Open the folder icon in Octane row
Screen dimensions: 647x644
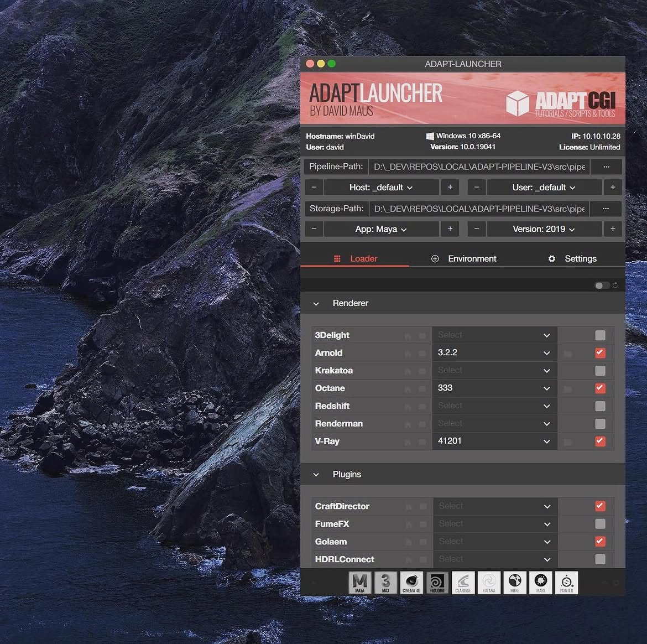(568, 389)
